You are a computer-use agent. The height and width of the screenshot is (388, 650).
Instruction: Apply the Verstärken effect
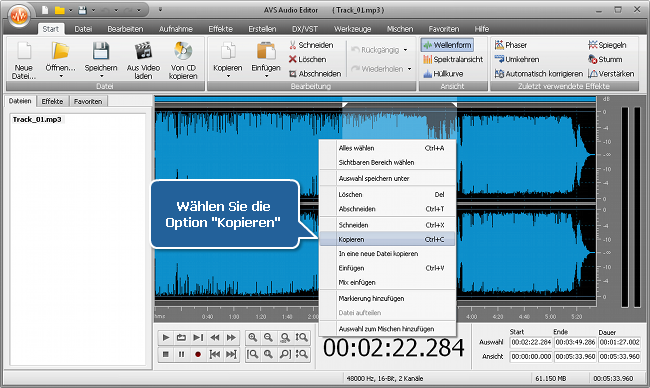click(611, 74)
